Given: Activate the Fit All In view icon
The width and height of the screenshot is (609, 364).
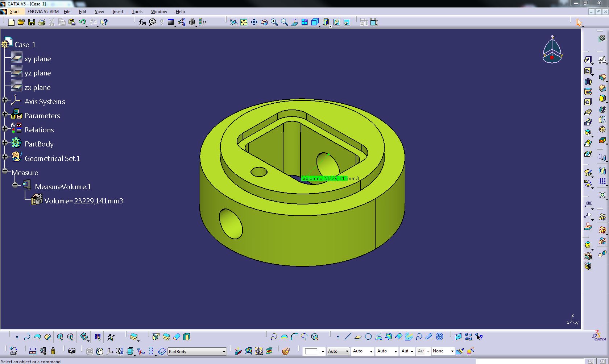Looking at the screenshot, I should point(244,22).
